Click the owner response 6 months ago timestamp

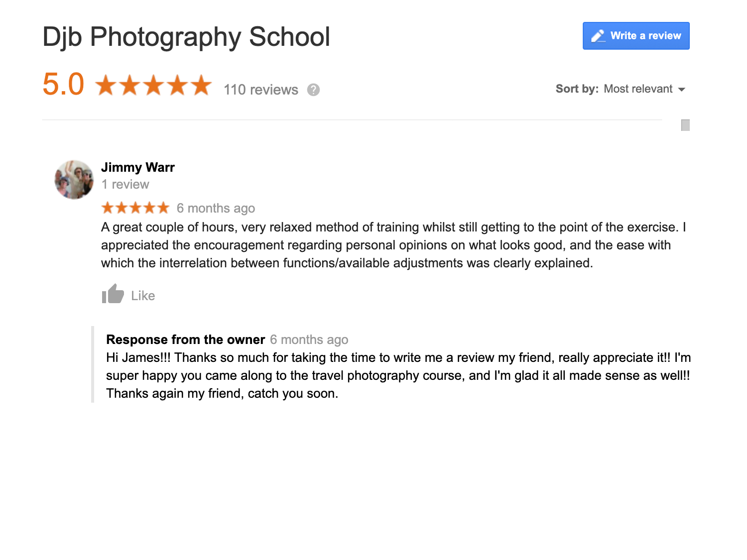[x=309, y=339]
